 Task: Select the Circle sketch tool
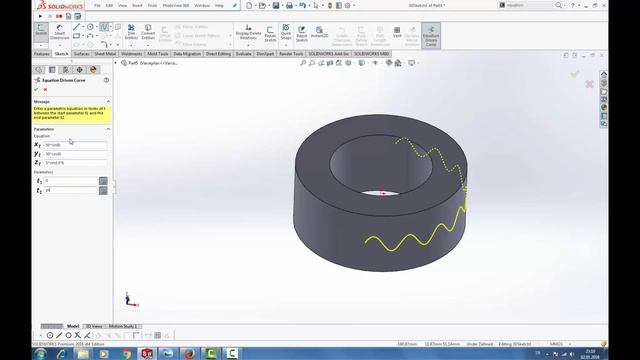90,27
